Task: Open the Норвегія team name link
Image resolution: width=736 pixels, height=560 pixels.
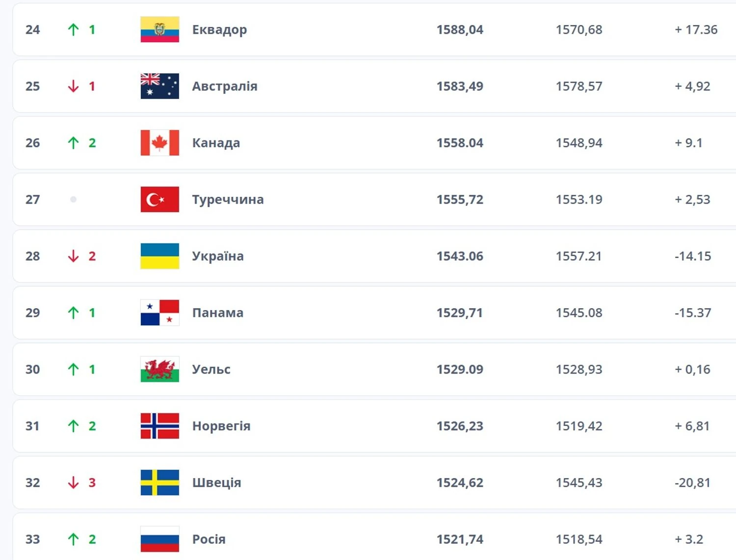Action: click(x=221, y=426)
